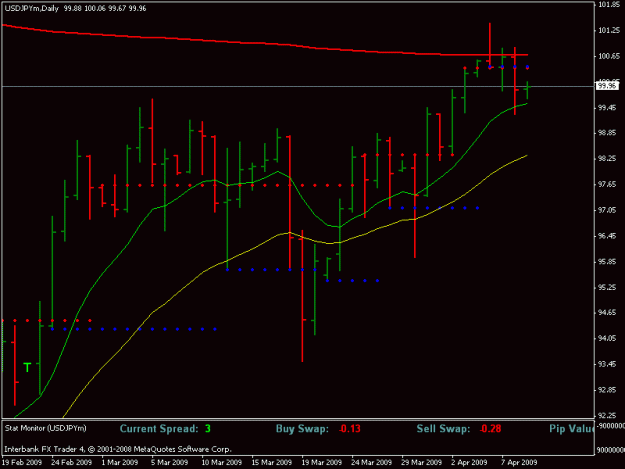Viewport: 625px width, 469px height.
Task: Click the 97.05 price axis label
Action: (x=609, y=210)
